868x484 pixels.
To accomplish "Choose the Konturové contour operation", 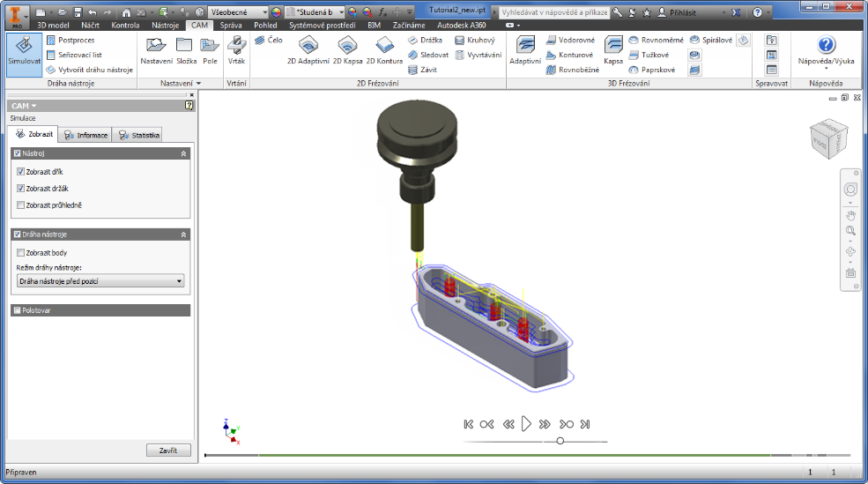I will click(569, 55).
